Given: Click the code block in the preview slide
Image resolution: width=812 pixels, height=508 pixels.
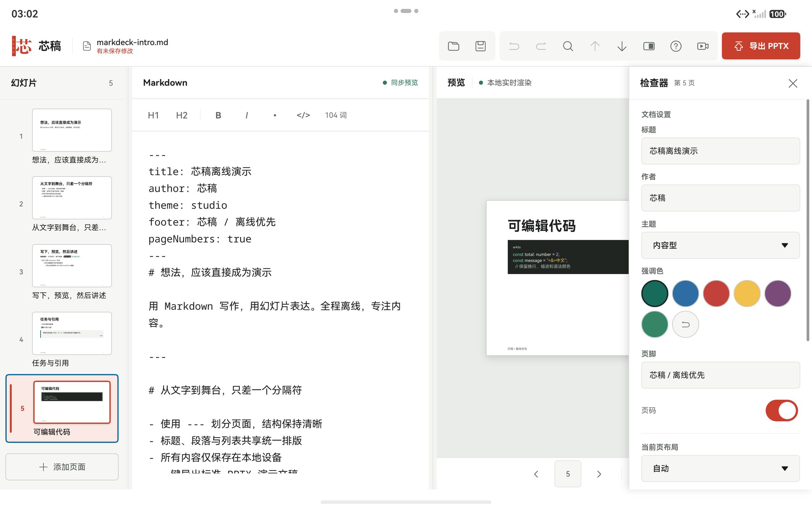Looking at the screenshot, I should 568,257.
